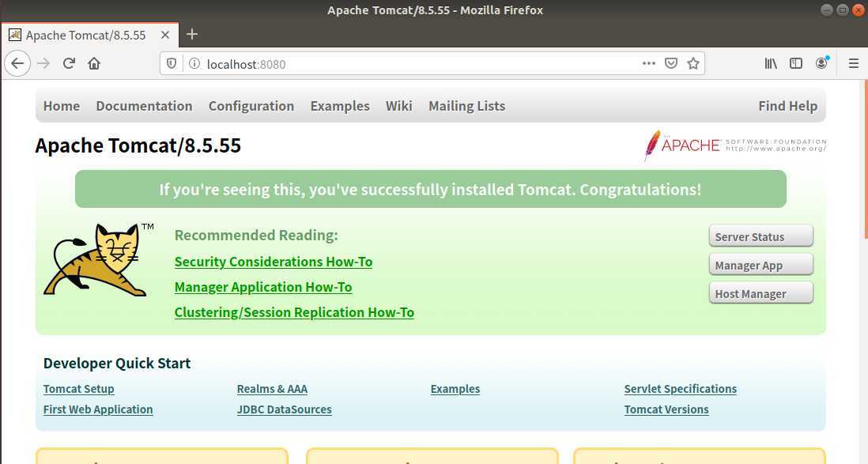The image size is (868, 464).
Task: Close the Apache Tomcat/8.5.55 tab
Action: 165,35
